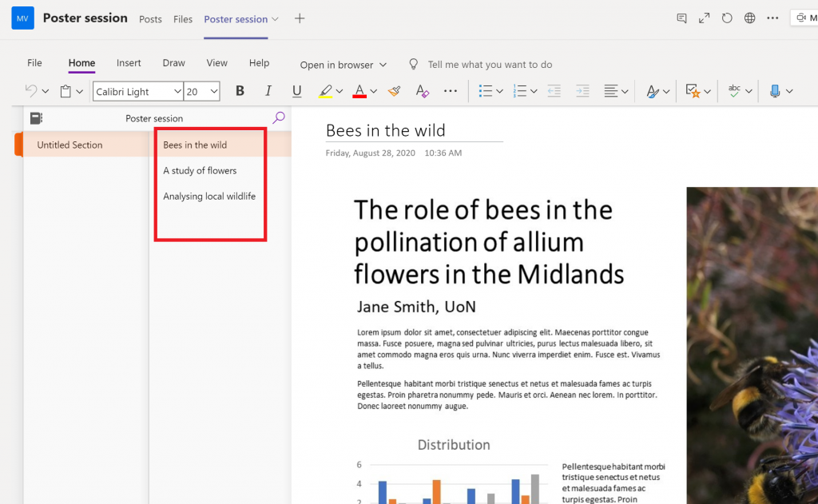Toggle bold formatting
818x504 pixels.
(240, 91)
